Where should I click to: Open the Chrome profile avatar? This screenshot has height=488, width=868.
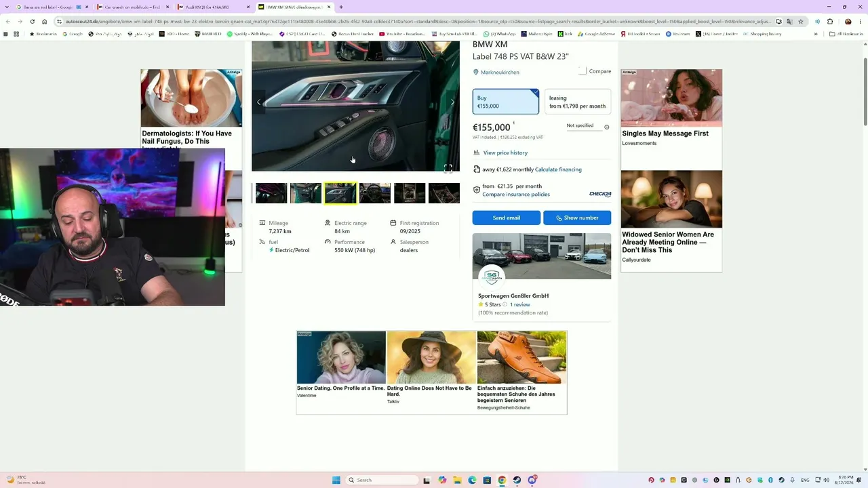(848, 22)
